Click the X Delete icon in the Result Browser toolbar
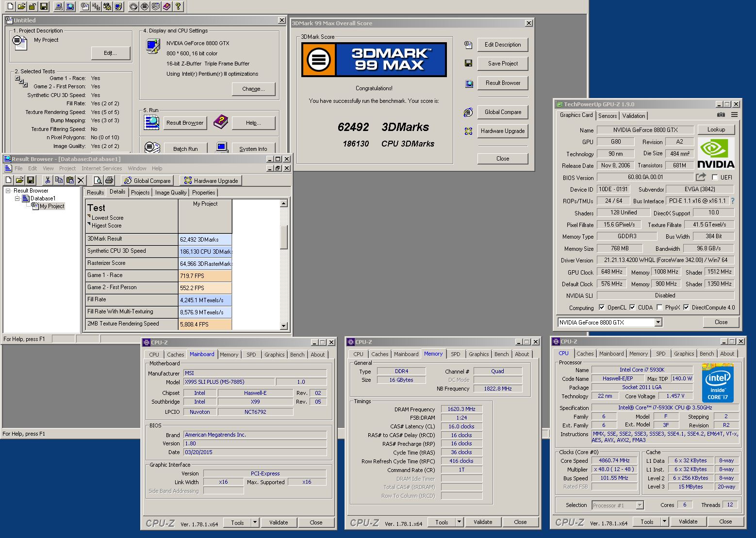This screenshot has width=756, height=538. tap(81, 180)
